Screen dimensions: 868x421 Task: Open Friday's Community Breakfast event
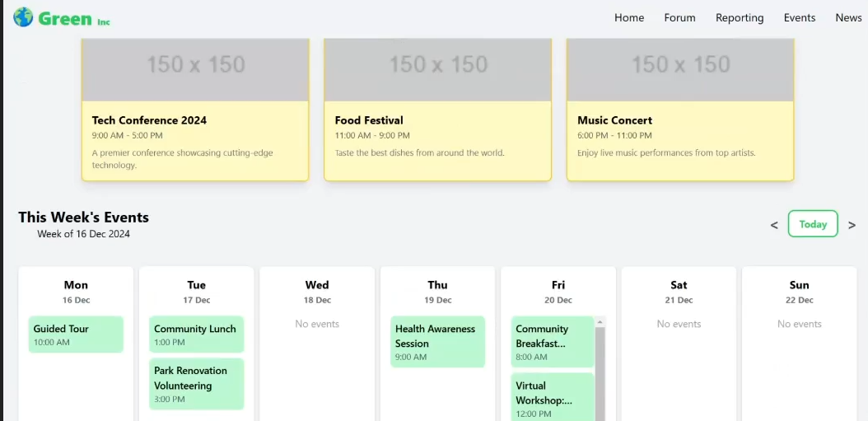(x=552, y=342)
